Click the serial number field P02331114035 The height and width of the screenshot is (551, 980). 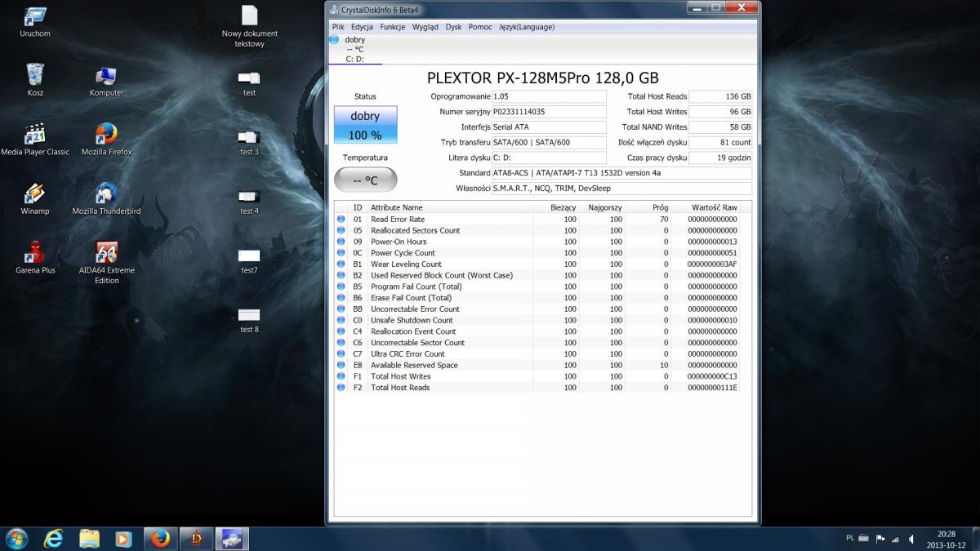[x=549, y=112]
